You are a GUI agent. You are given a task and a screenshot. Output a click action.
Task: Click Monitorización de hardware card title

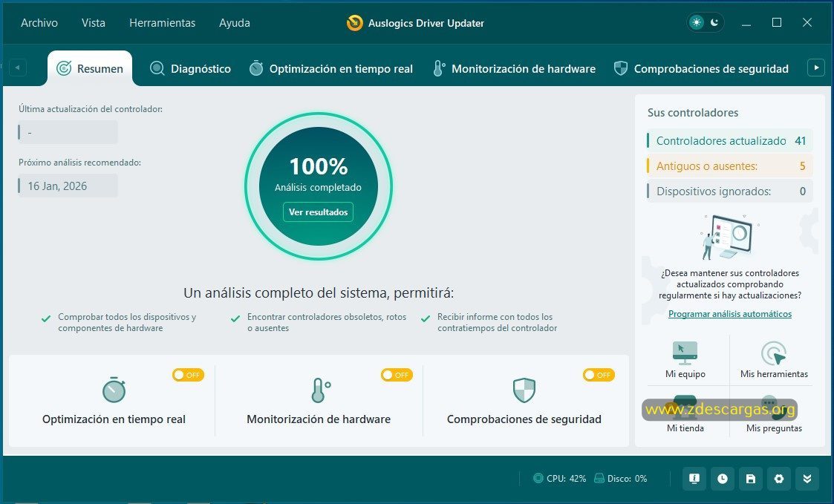click(x=319, y=419)
